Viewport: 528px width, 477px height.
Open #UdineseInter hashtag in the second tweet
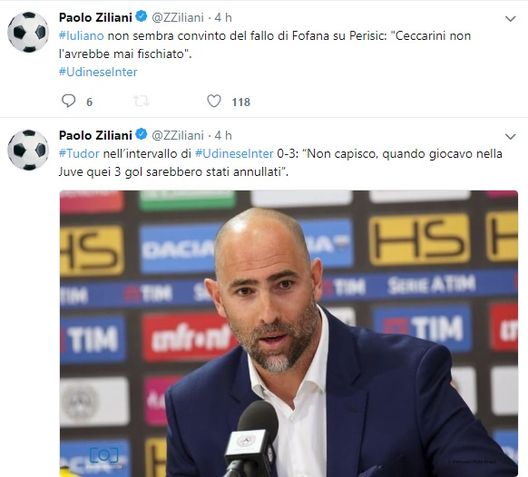234,154
